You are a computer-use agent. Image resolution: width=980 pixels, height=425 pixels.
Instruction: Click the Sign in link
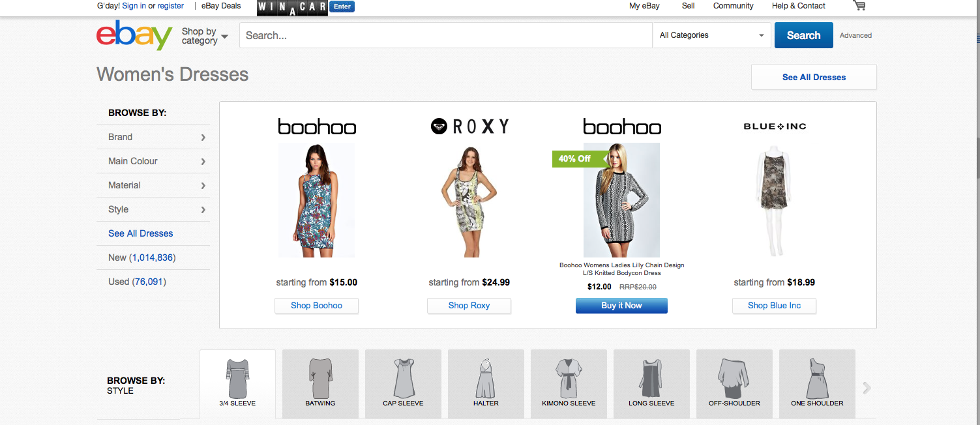tap(134, 6)
